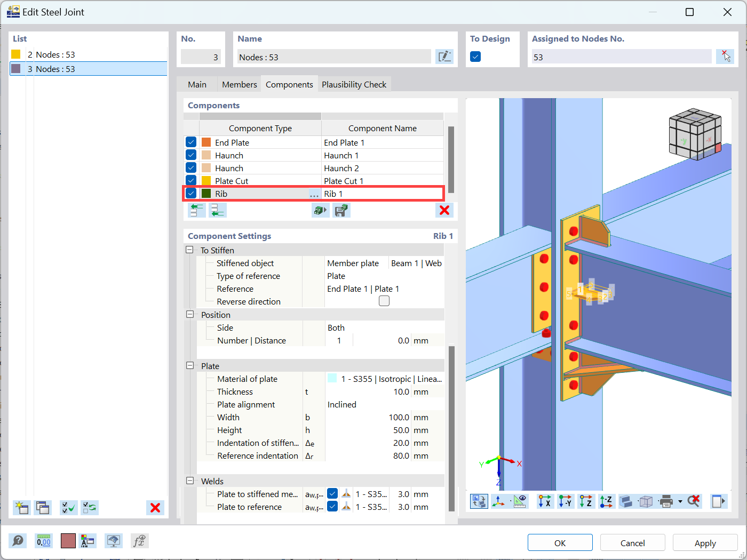Screen dimensions: 747x560
Task: Toggle Plate to reference weld checkbox
Action: point(332,507)
